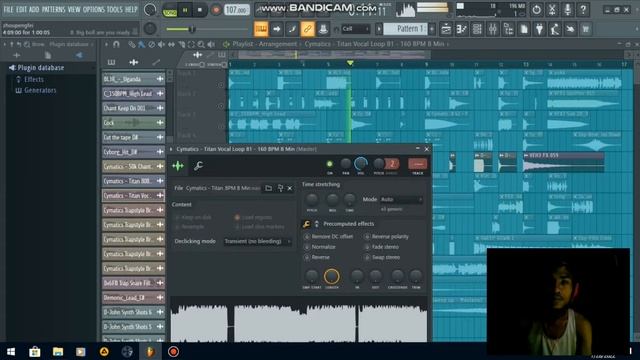Click the mixer TRACK routing button

(418, 164)
